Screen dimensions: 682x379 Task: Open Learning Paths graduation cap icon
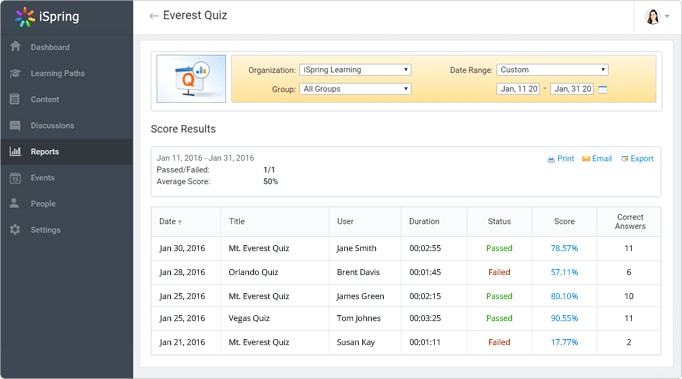pyautogui.click(x=15, y=73)
